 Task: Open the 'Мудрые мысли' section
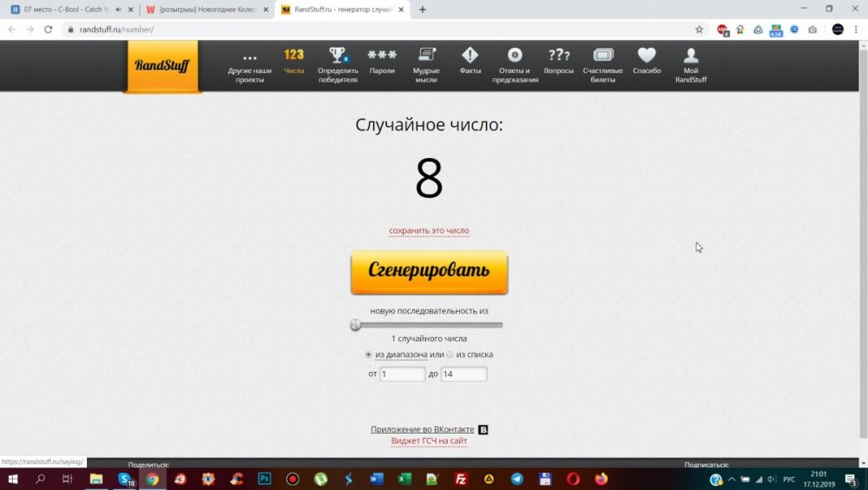click(426, 66)
